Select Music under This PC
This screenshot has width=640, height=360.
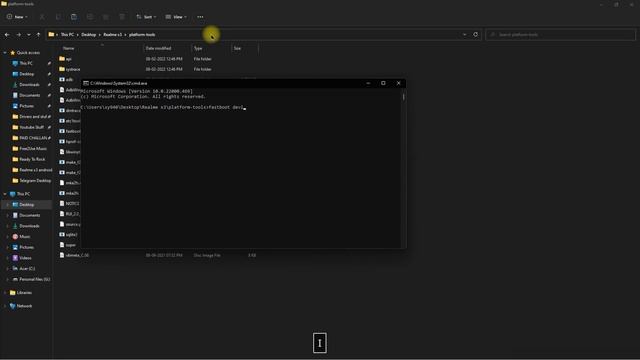point(24,236)
